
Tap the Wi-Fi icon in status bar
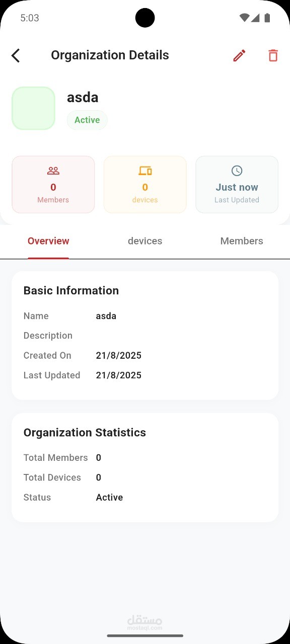(245, 18)
